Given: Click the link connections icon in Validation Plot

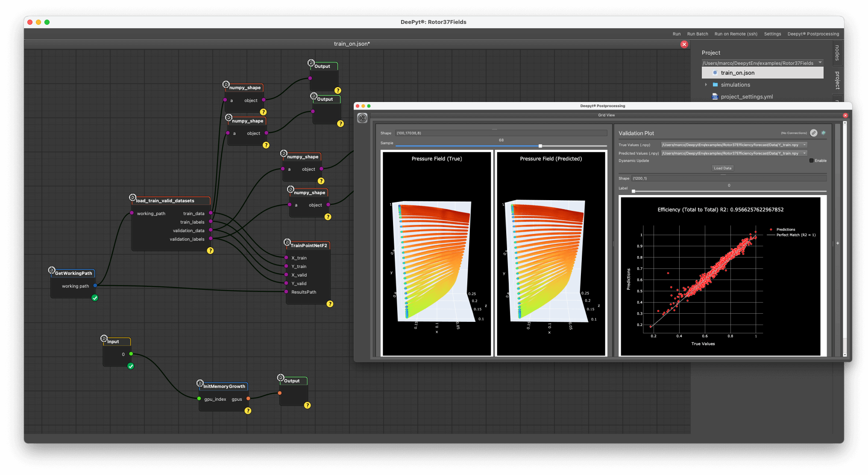Looking at the screenshot, I should (814, 133).
